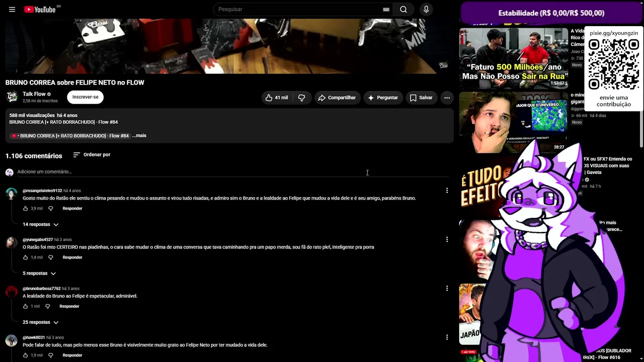Open options menu on @brunobarbosa7762 comment

click(447, 289)
